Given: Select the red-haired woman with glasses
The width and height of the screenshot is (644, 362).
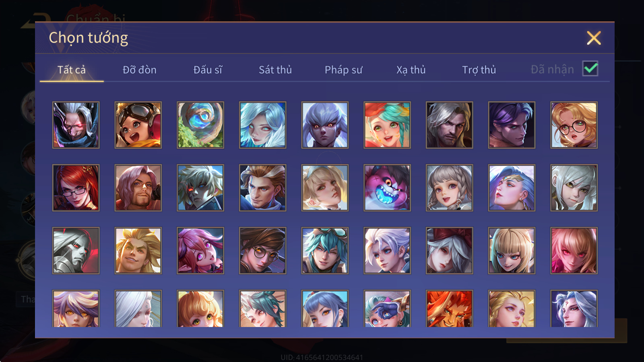Looking at the screenshot, I should [x=76, y=187].
